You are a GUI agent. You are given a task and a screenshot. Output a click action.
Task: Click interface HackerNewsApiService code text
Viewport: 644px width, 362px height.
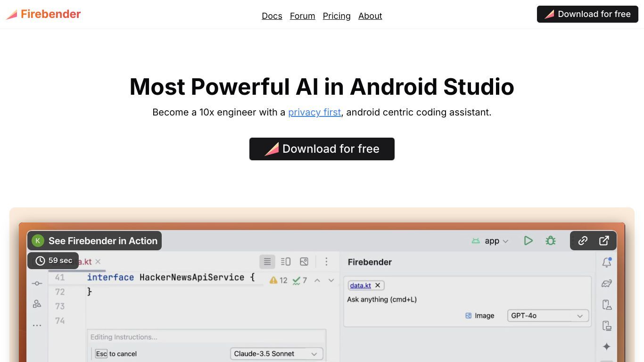tap(171, 278)
